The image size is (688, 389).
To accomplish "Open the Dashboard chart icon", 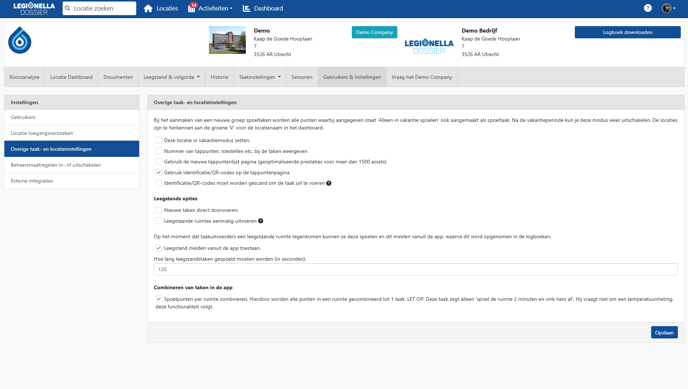I will coord(246,8).
